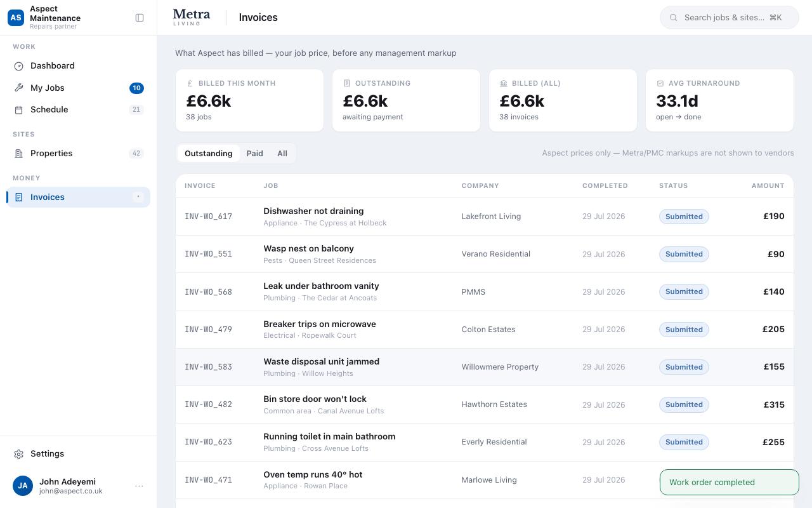Viewport: 812px width, 508px height.
Task: Click the Schedule calendar icon
Action: [x=18, y=110]
